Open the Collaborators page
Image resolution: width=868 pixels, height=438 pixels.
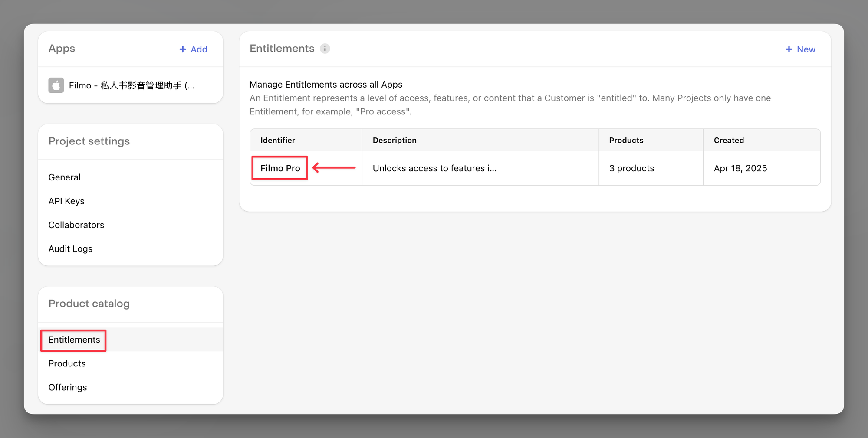coord(76,225)
